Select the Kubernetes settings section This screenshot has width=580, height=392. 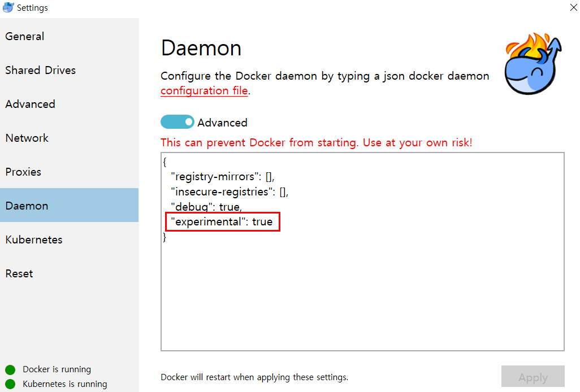34,239
